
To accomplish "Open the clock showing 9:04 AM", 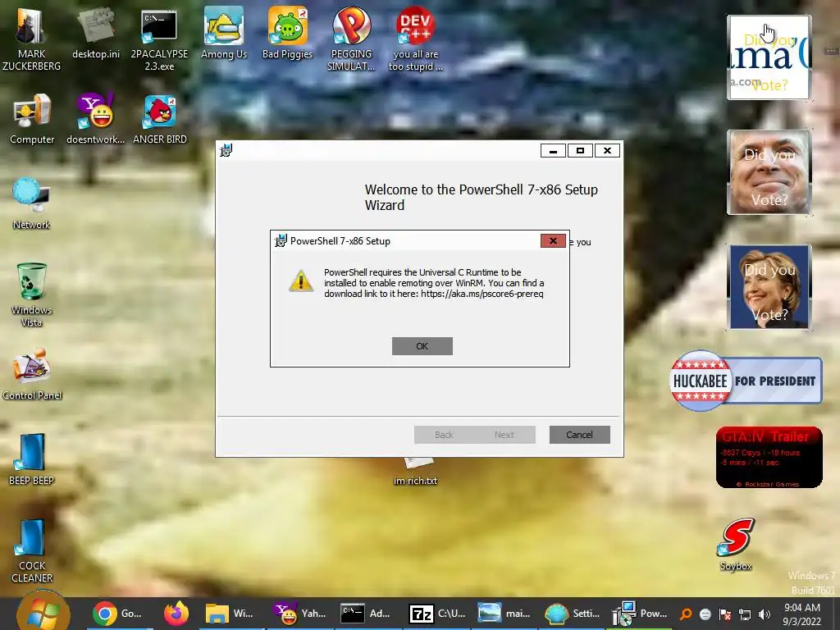I will pos(802,614).
